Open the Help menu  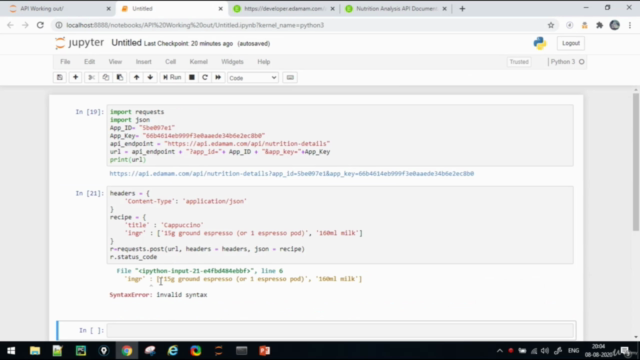(x=264, y=62)
